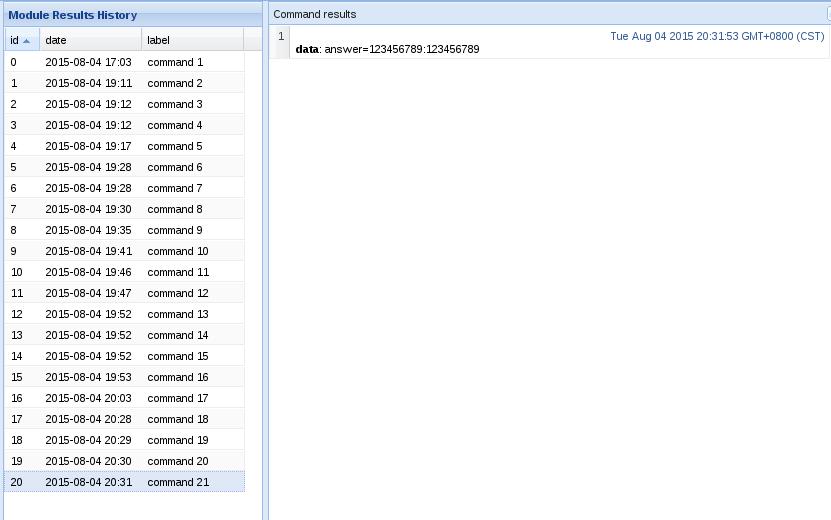Click the splitter between history and results panels
831x520 pixels.
pos(266,260)
